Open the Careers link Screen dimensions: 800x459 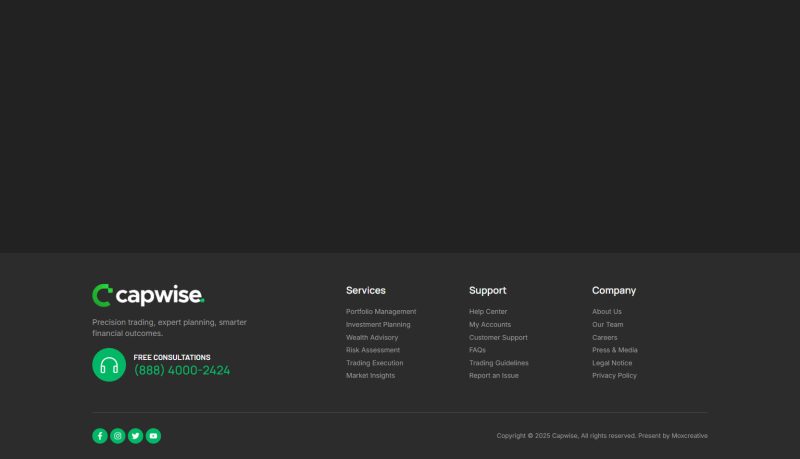605,338
